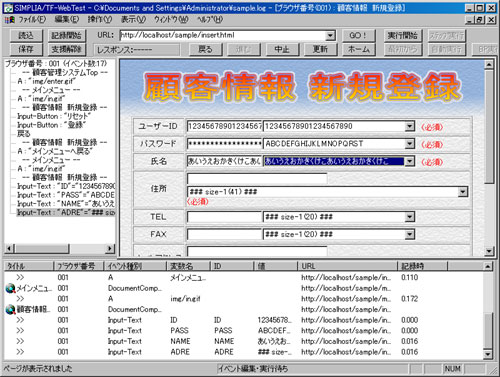Open the 住所 size-1(41) dropdown

coord(463,192)
